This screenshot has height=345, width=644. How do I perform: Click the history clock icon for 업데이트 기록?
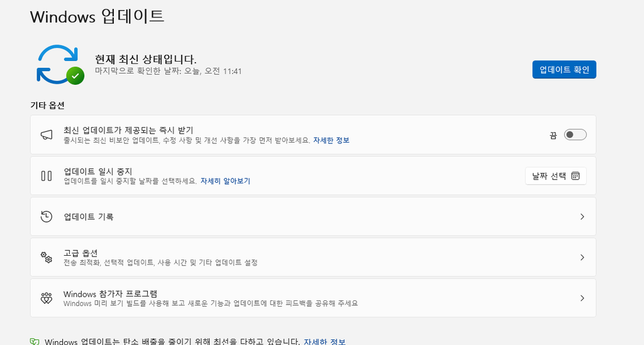(47, 217)
